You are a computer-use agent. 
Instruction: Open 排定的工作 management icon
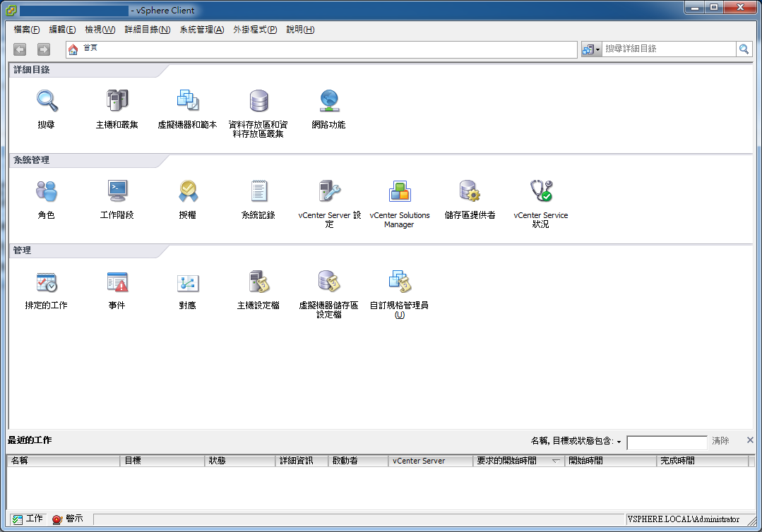click(47, 283)
